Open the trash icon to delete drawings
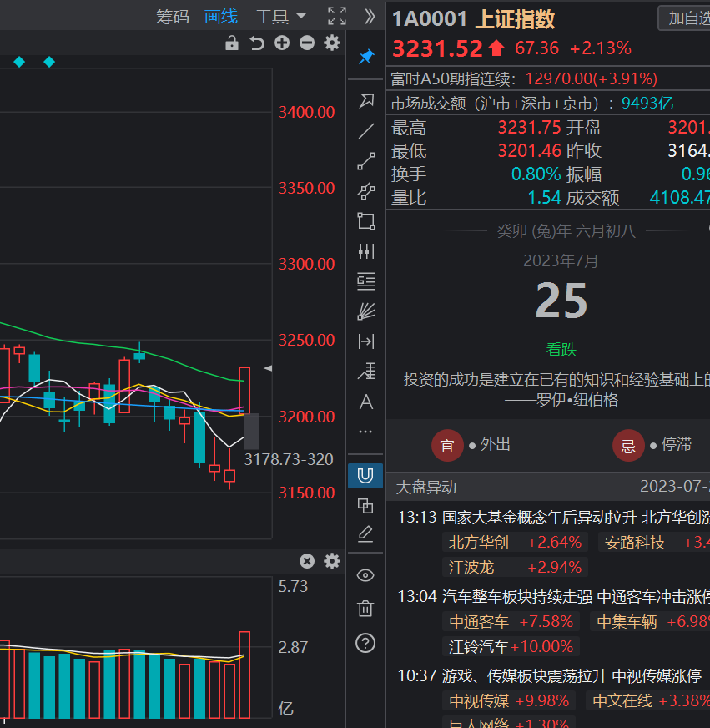This screenshot has height=728, width=710. point(365,609)
